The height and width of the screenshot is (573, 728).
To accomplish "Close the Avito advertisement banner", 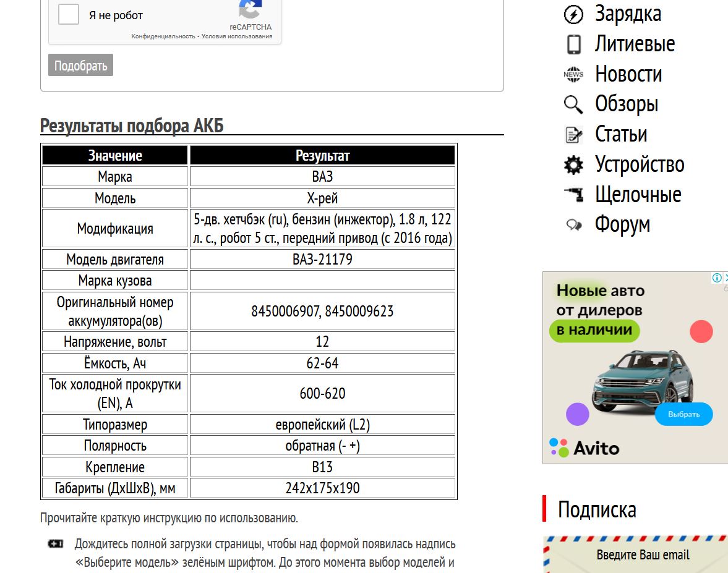I will (726, 278).
